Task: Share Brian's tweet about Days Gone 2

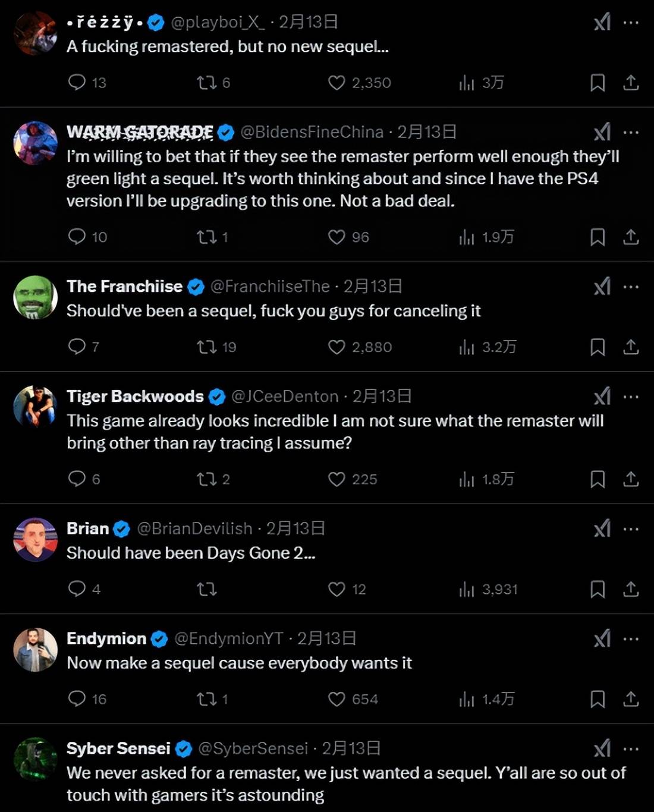Action: pyautogui.click(x=631, y=589)
